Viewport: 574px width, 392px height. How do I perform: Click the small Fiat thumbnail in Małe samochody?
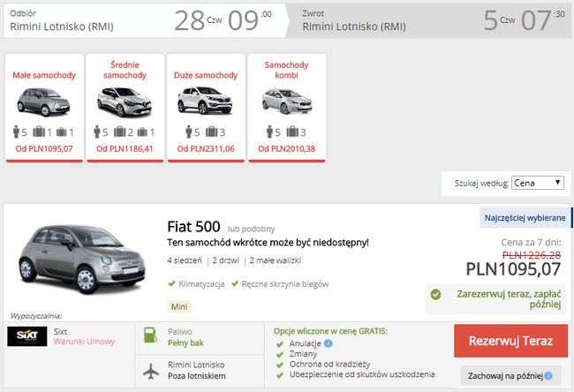(x=44, y=102)
